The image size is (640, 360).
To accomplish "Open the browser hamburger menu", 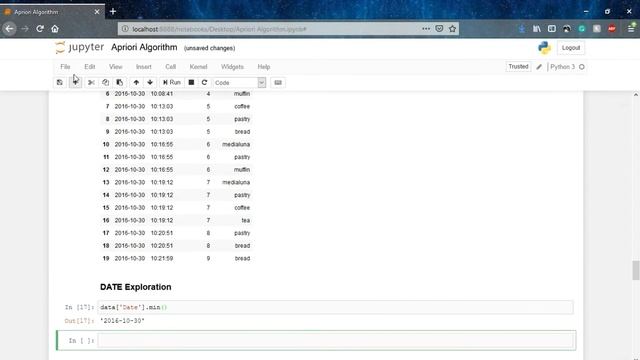I will pos(631,29).
